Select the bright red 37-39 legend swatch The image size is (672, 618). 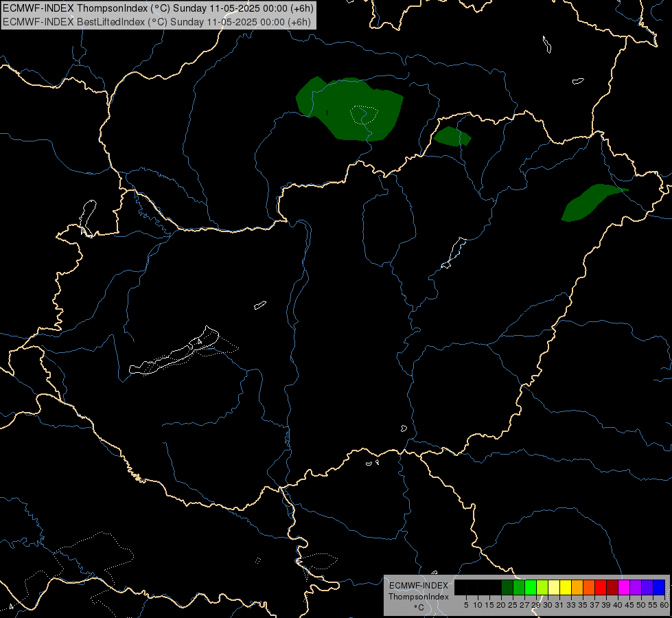click(x=601, y=587)
